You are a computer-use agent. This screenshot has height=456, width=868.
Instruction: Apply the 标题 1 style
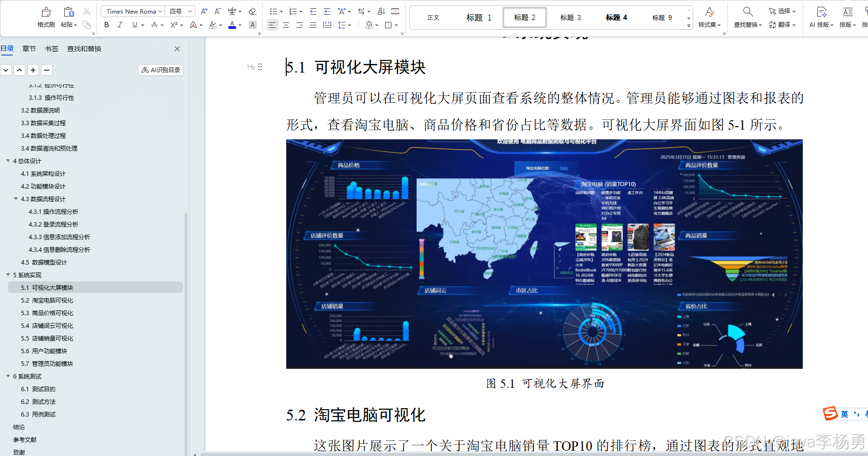click(x=479, y=18)
